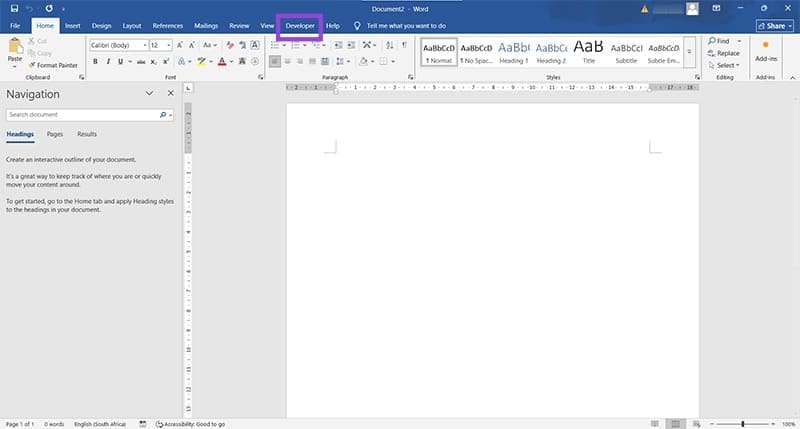Toggle Underline formatting
This screenshot has width=800, height=429.
tap(120, 62)
